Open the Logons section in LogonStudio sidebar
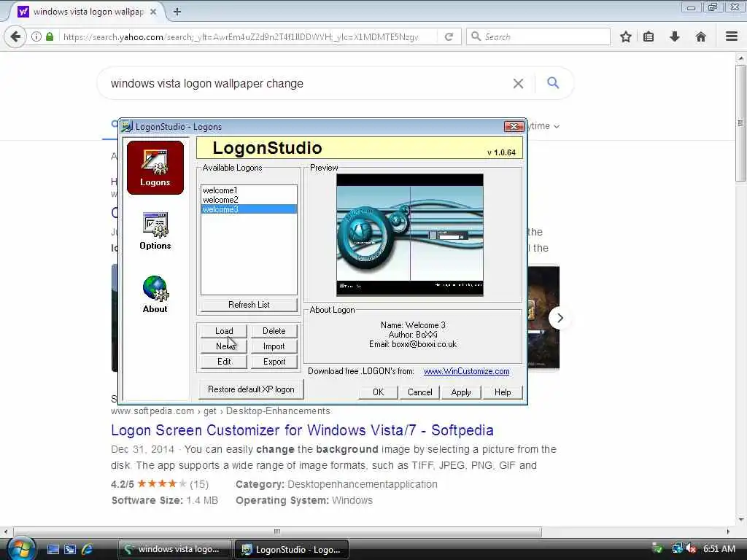Viewport: 747px width, 560px height. 155,168
